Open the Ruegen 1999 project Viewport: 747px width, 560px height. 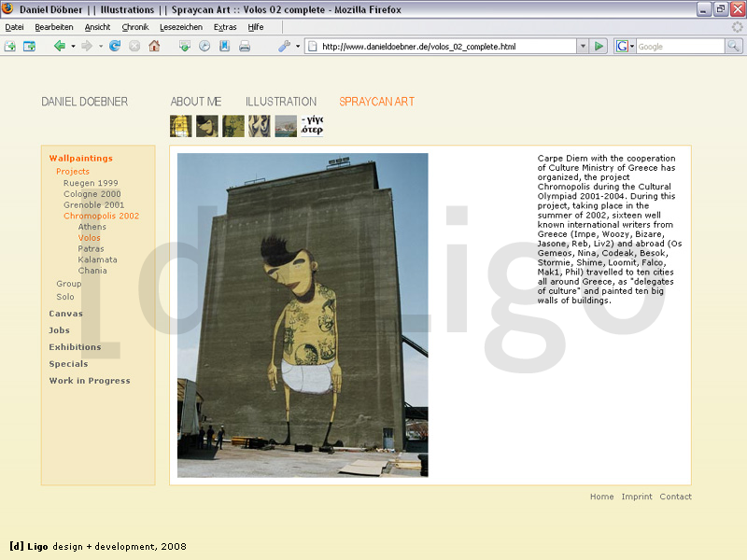[x=91, y=183]
